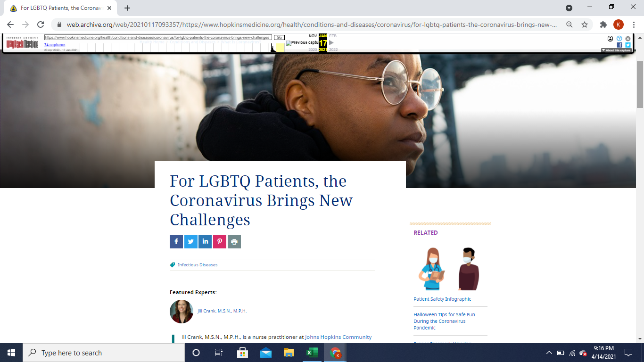Reload page with refresh icon

coord(41,25)
